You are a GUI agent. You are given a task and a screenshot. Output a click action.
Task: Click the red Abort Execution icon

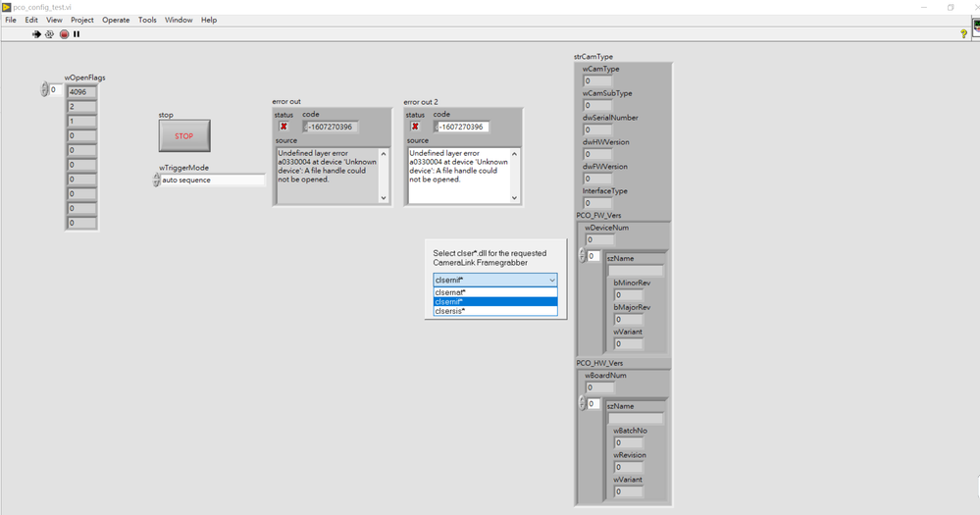tap(64, 34)
